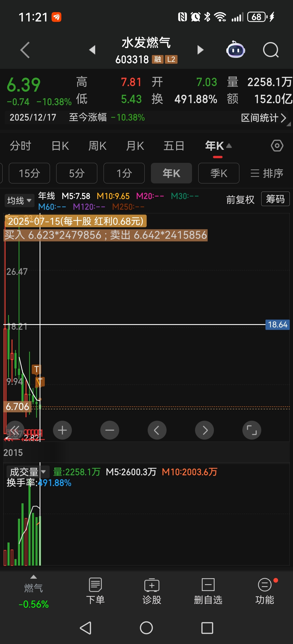
Task: Tap the 6.39 current price
Action: click(x=24, y=84)
